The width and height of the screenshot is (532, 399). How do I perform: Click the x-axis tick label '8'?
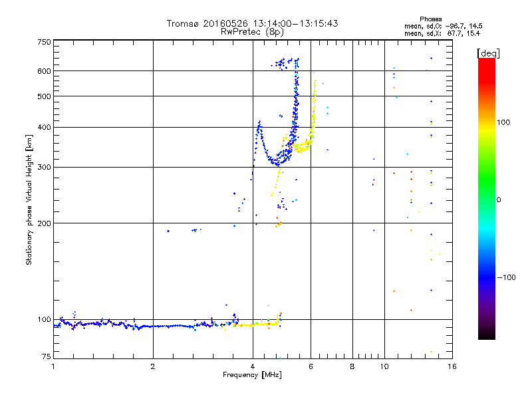point(352,366)
